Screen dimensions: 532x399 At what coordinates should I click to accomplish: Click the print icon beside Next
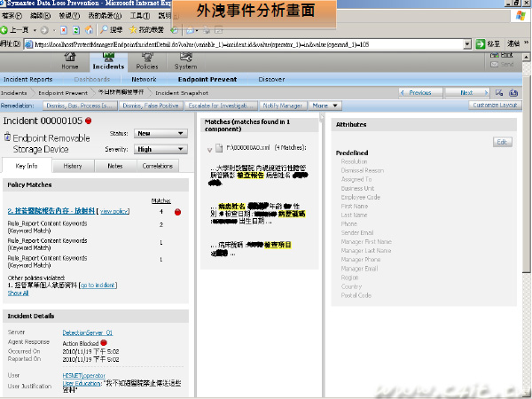(513, 92)
